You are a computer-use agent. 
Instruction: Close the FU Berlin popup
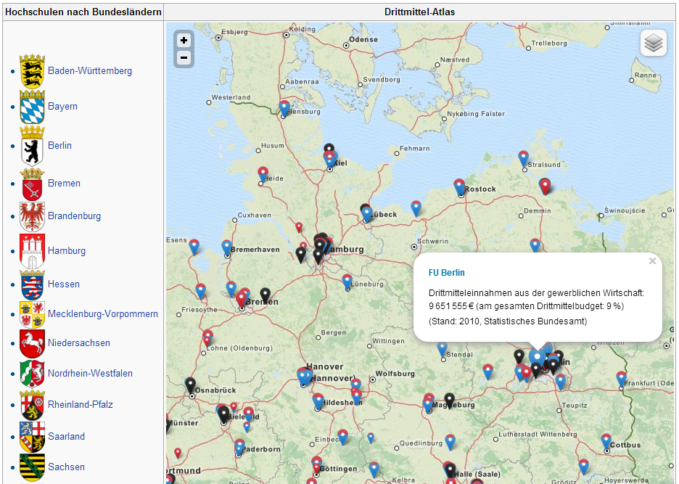click(x=652, y=261)
